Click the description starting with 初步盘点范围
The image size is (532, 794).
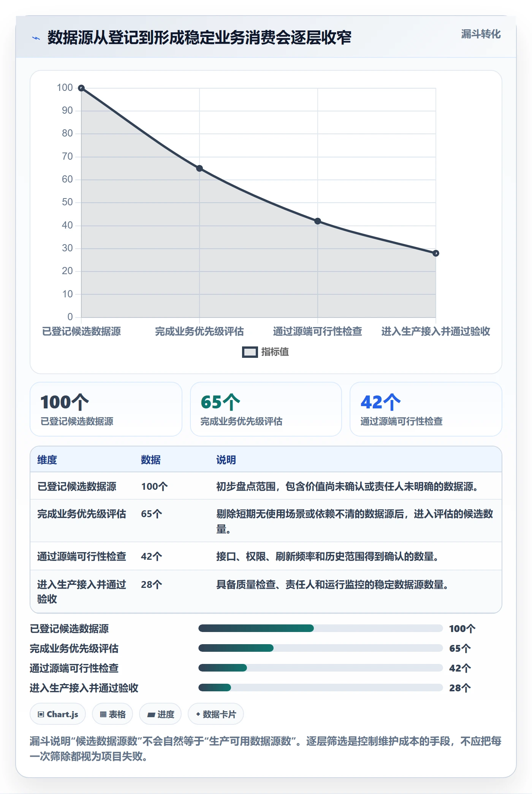click(347, 486)
